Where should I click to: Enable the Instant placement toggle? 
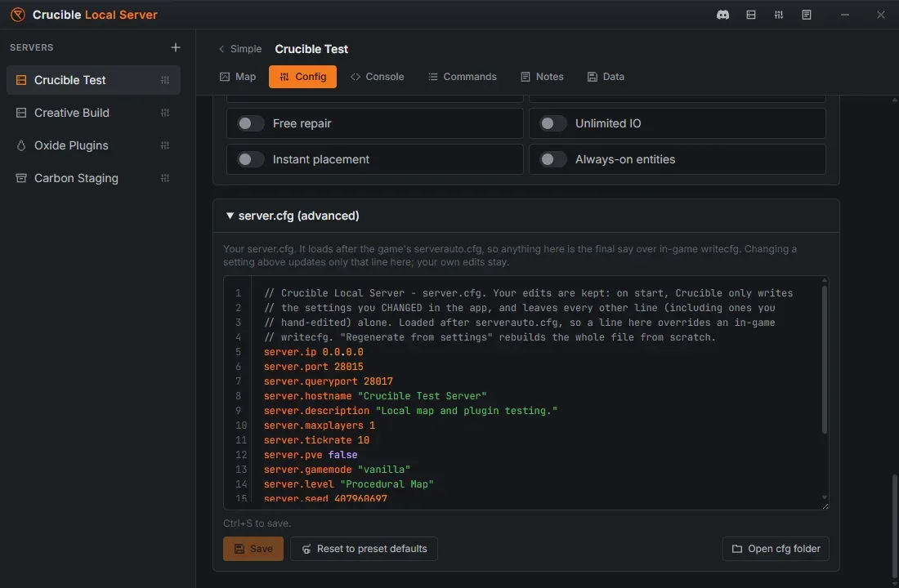[x=251, y=160]
